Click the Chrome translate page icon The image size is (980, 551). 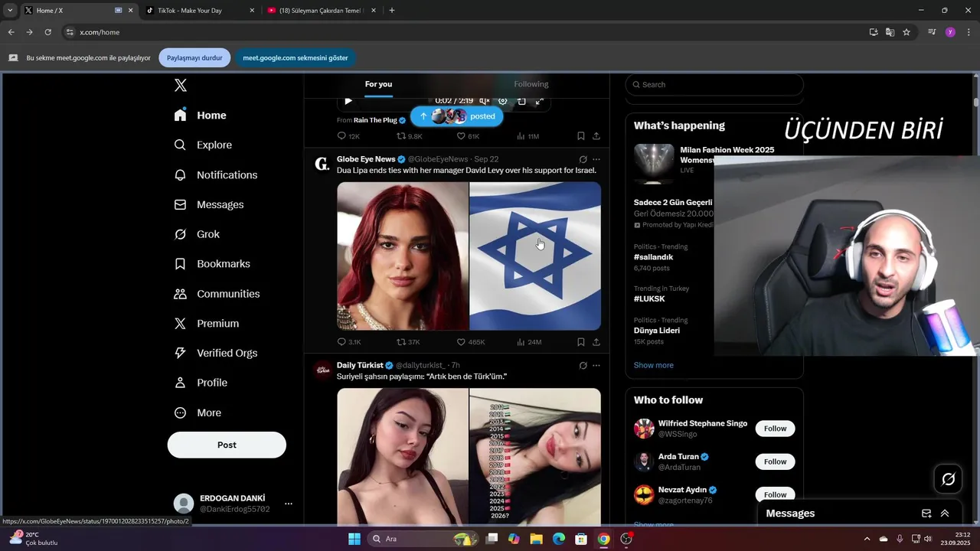click(890, 32)
